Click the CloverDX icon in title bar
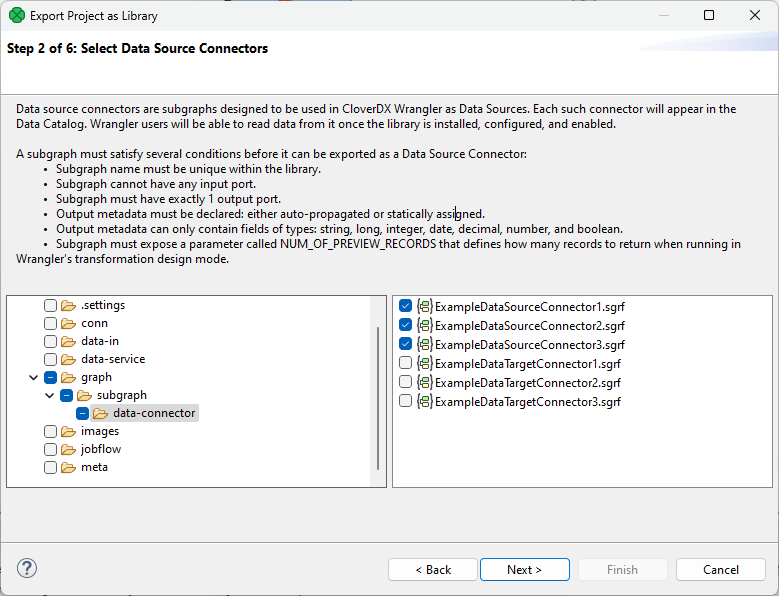Image resolution: width=779 pixels, height=596 pixels. coord(16,16)
